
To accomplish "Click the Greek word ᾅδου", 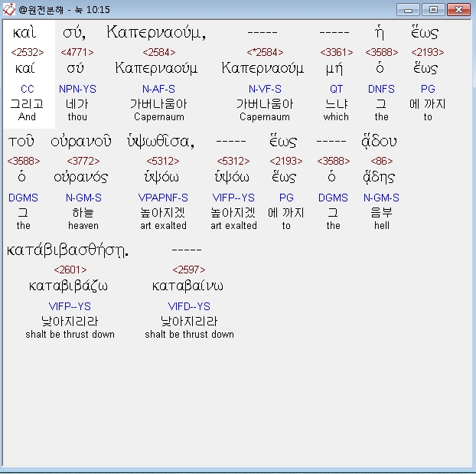I will [x=379, y=142].
